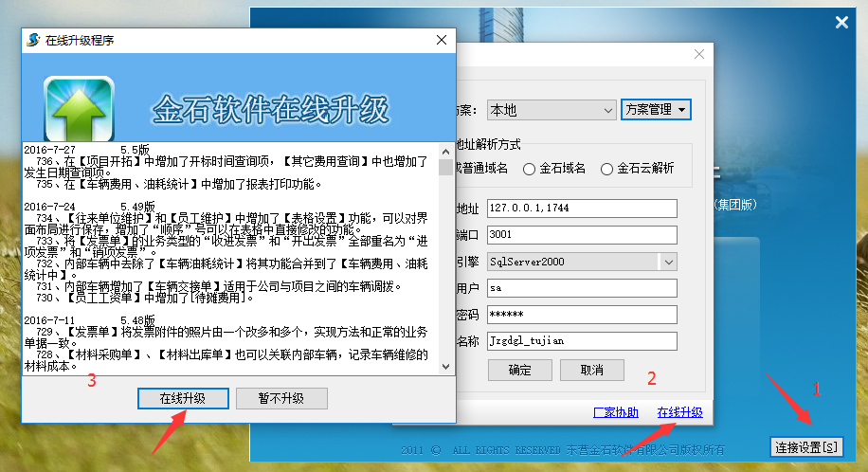Click the 在线升级 hyperlink at dialog bottom
This screenshot has height=472, width=868.
[x=679, y=412]
